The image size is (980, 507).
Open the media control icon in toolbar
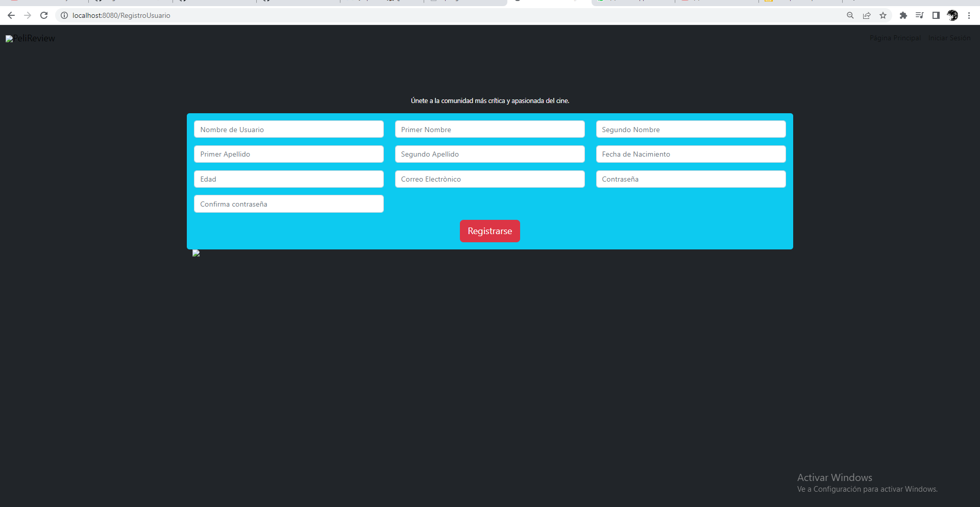(x=920, y=15)
